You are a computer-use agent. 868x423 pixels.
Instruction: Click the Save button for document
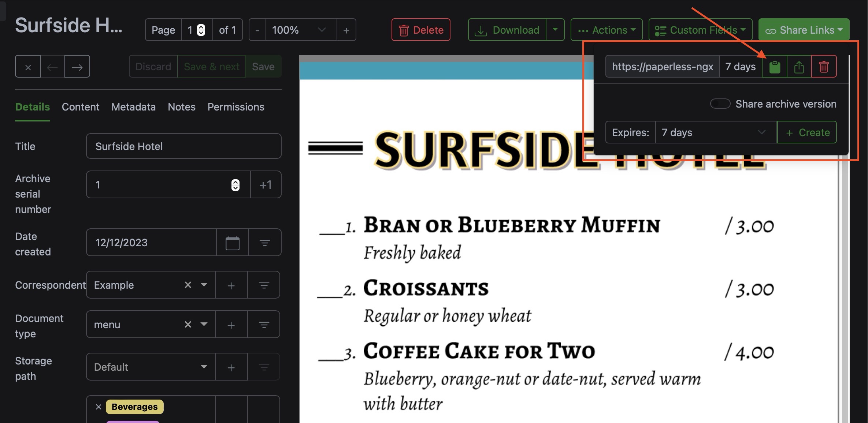[x=263, y=66]
